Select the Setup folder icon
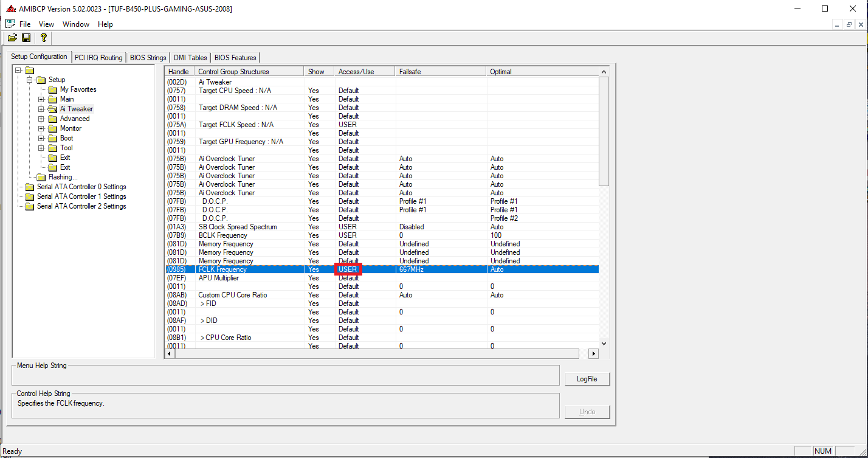 (41, 80)
